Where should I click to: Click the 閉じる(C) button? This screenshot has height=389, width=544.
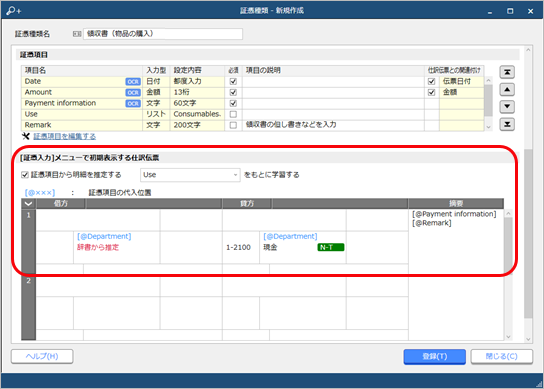pyautogui.click(x=501, y=356)
